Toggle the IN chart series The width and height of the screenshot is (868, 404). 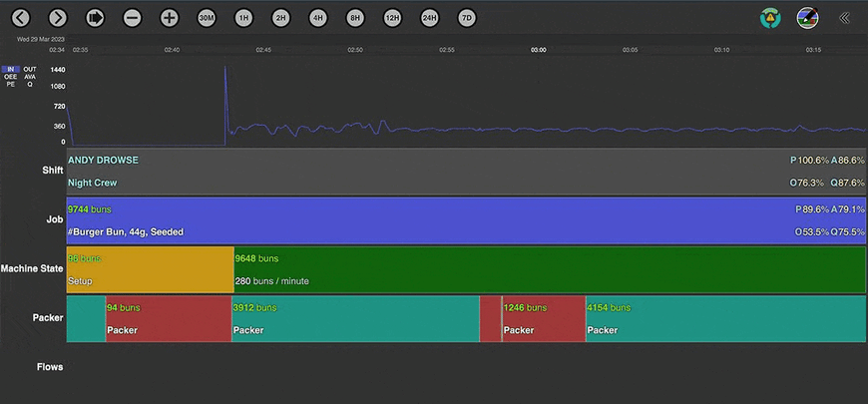11,70
